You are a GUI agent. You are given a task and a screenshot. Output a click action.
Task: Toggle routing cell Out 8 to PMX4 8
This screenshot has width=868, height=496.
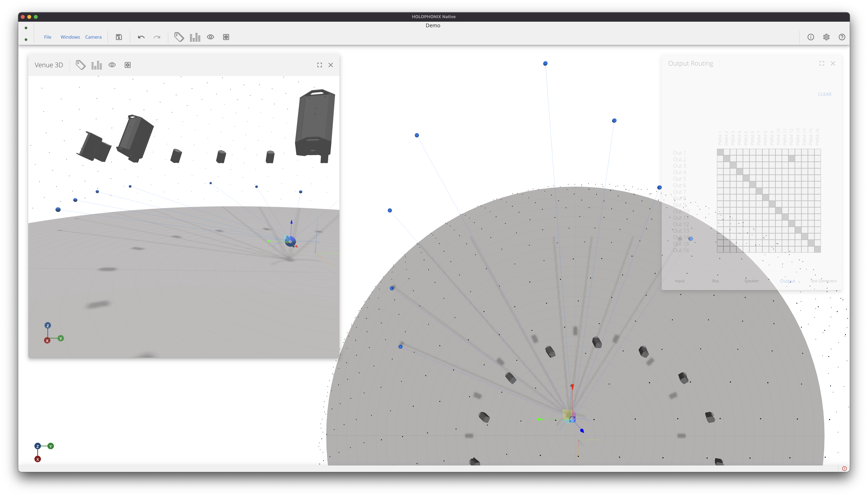tap(766, 198)
